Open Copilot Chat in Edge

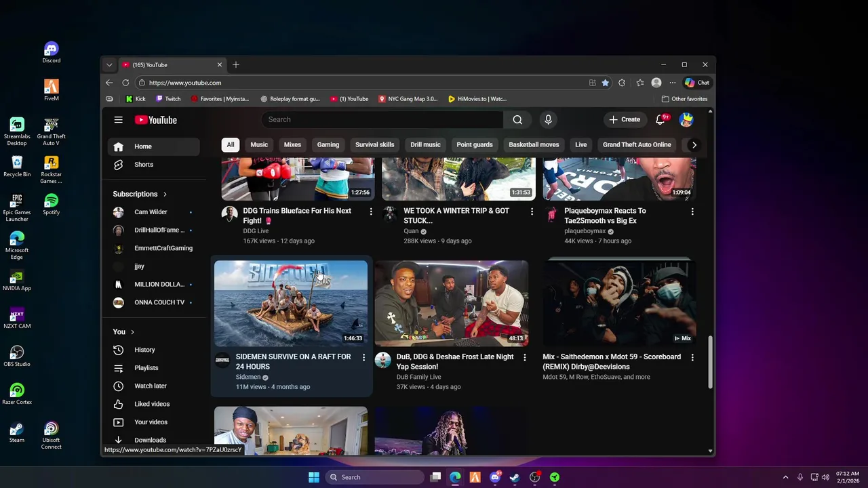(x=697, y=83)
